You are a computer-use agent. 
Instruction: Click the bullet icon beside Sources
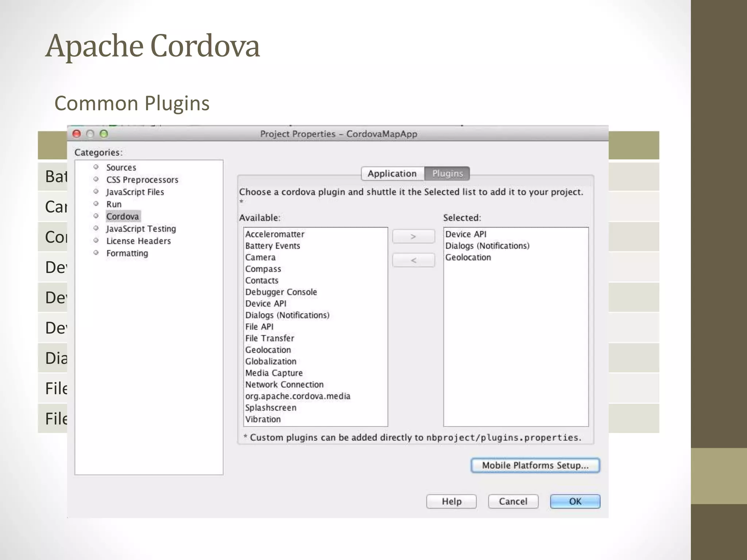tap(96, 167)
